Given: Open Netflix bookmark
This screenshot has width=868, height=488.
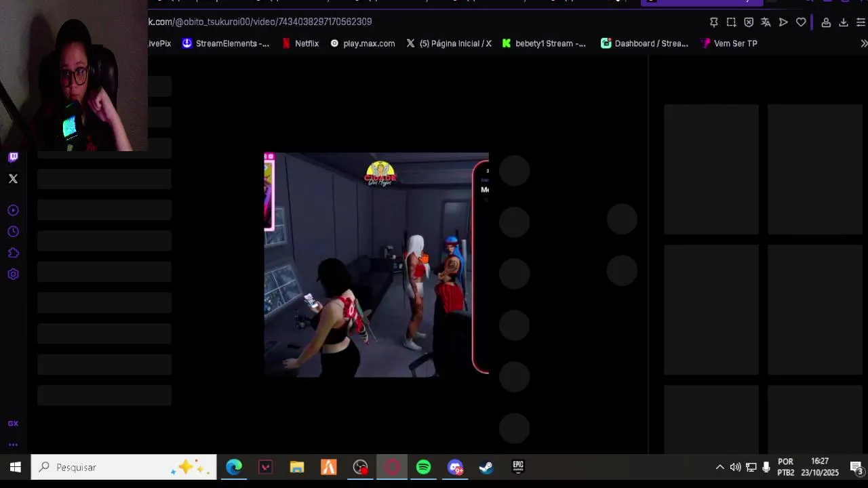Looking at the screenshot, I should pos(300,43).
